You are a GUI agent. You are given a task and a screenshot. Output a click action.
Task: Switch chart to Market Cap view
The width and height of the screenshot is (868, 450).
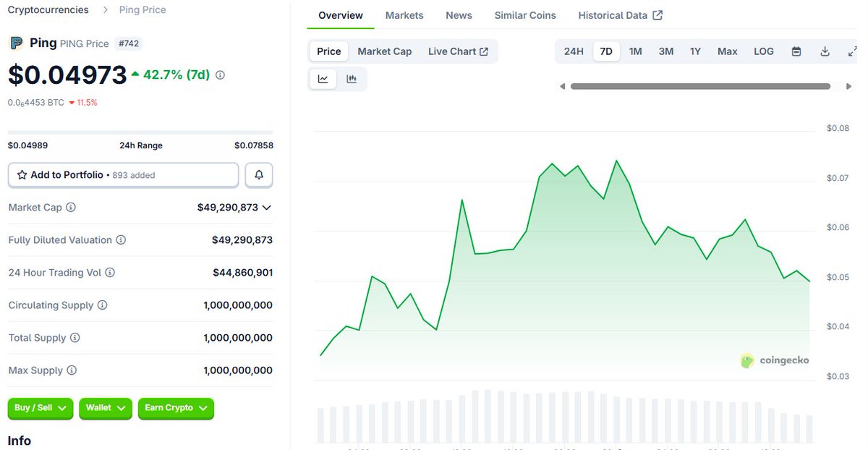coord(385,51)
